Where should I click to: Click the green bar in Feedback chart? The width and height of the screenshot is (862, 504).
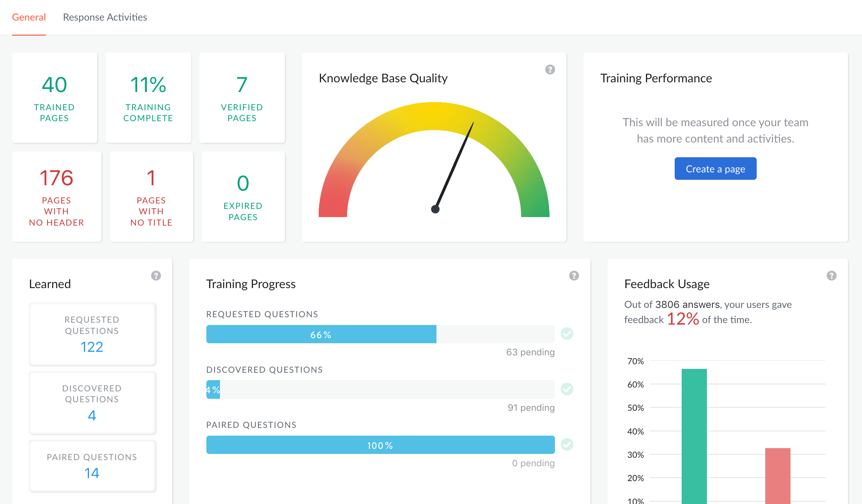click(x=694, y=435)
